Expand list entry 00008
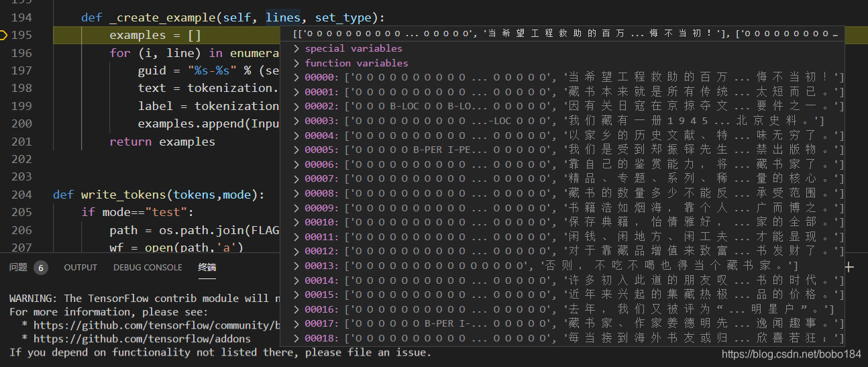The width and height of the screenshot is (868, 367). point(296,193)
